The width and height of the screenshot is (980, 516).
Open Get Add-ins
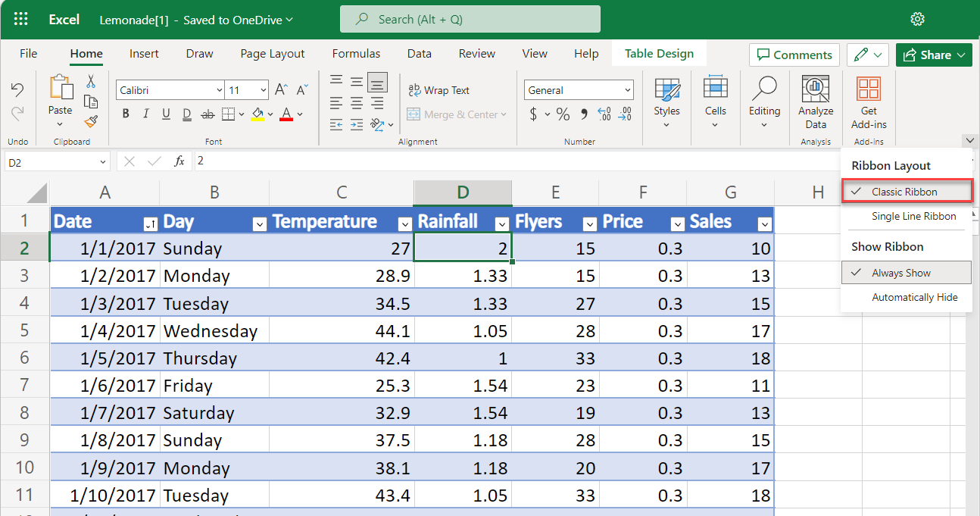pos(869,102)
